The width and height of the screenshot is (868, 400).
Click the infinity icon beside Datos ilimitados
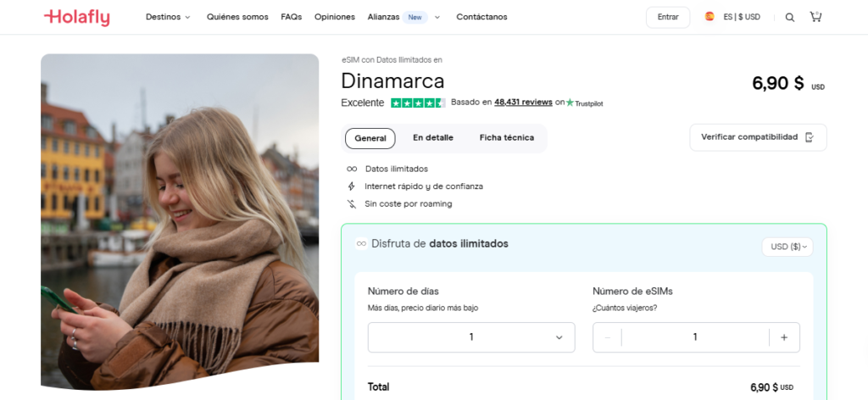click(352, 169)
